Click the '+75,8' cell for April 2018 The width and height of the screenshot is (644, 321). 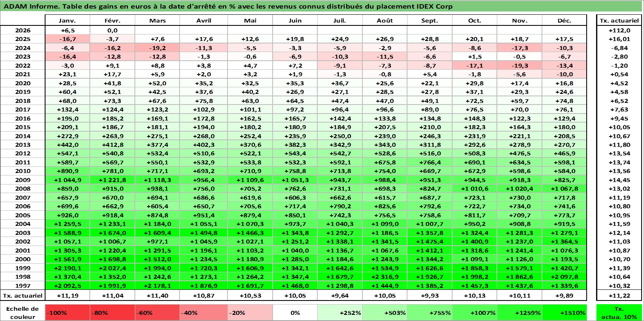204,101
